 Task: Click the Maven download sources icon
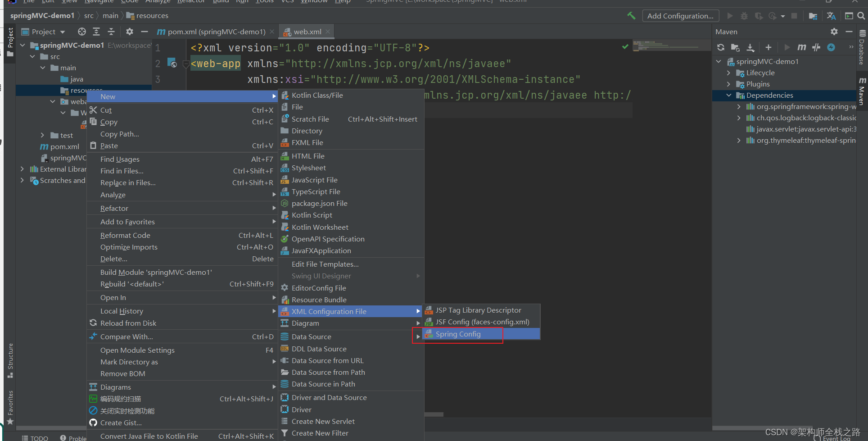(x=750, y=47)
